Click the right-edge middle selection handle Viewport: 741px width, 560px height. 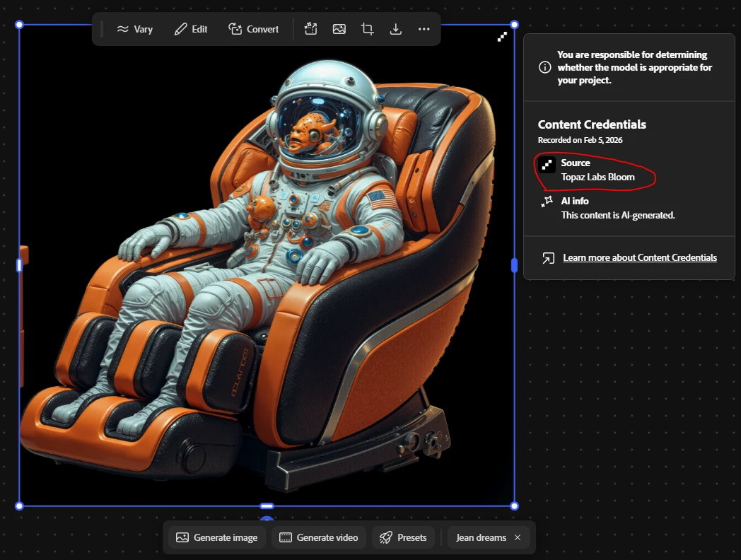click(x=515, y=265)
